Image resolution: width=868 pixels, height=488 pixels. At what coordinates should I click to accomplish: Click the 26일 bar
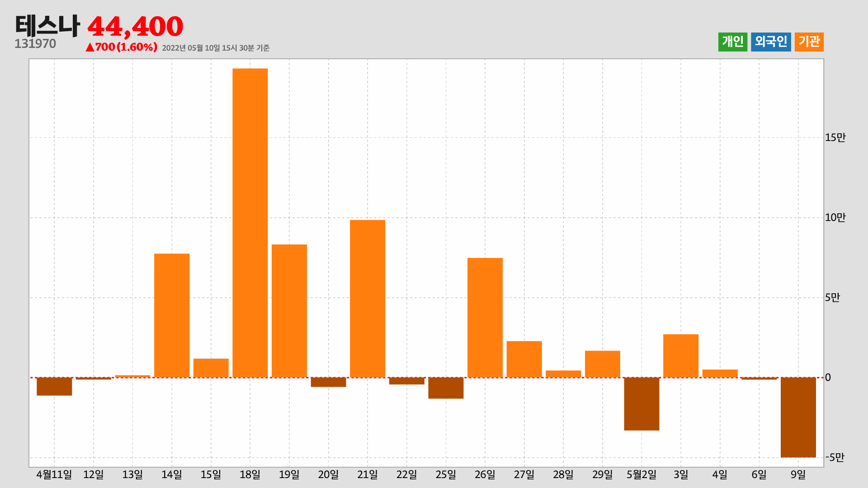pyautogui.click(x=485, y=318)
